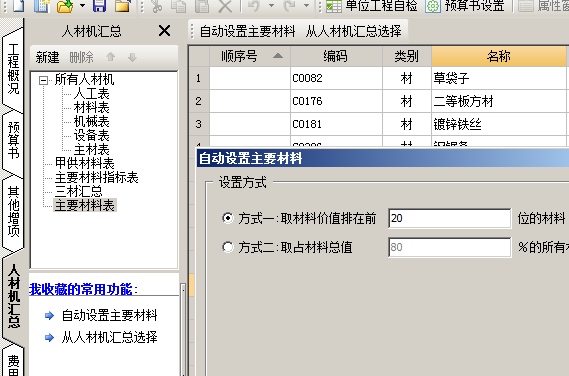Viewport: 569px width, 376px height.
Task: Open 预算书设置 from the toolbar
Action: pyautogui.click(x=465, y=5)
